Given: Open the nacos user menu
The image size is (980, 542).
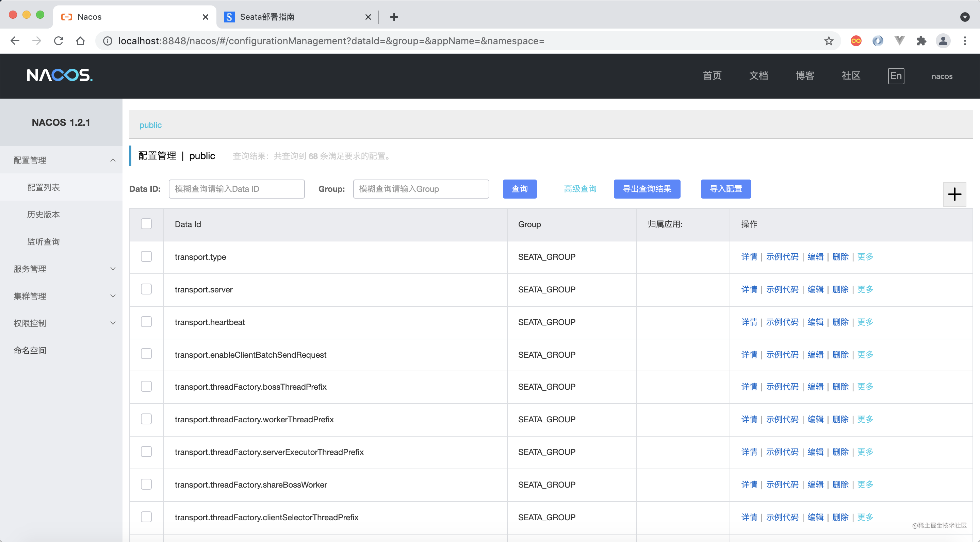Looking at the screenshot, I should (x=942, y=76).
